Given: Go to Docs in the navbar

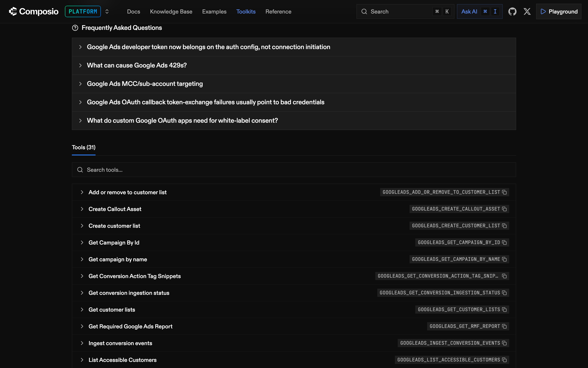Looking at the screenshot, I should tap(133, 11).
